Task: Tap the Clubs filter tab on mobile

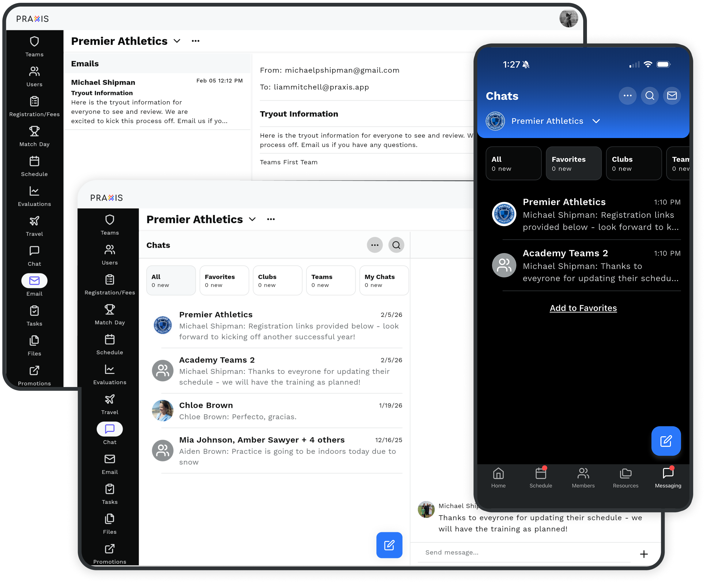Action: 633,163
